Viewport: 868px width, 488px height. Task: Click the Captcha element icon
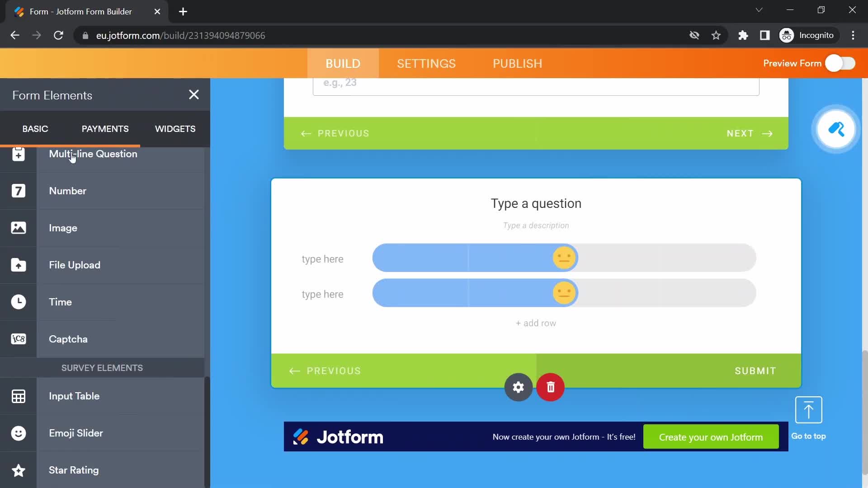click(x=19, y=338)
